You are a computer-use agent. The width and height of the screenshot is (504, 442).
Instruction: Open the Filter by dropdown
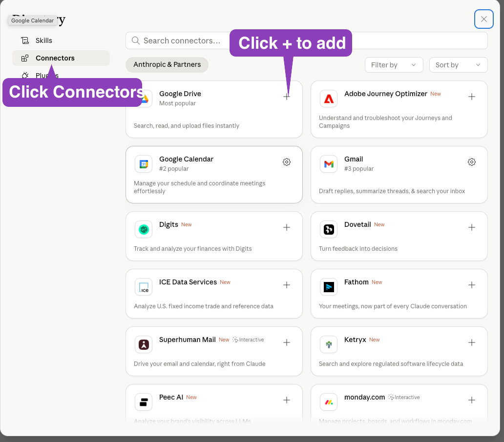[394, 65]
